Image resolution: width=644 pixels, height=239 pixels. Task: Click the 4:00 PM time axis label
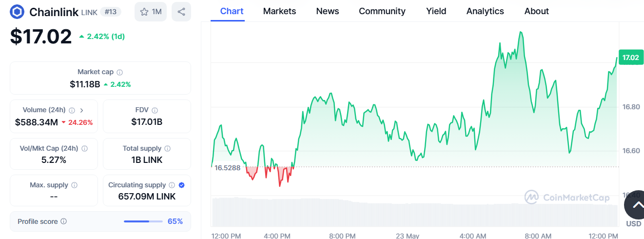(x=277, y=236)
